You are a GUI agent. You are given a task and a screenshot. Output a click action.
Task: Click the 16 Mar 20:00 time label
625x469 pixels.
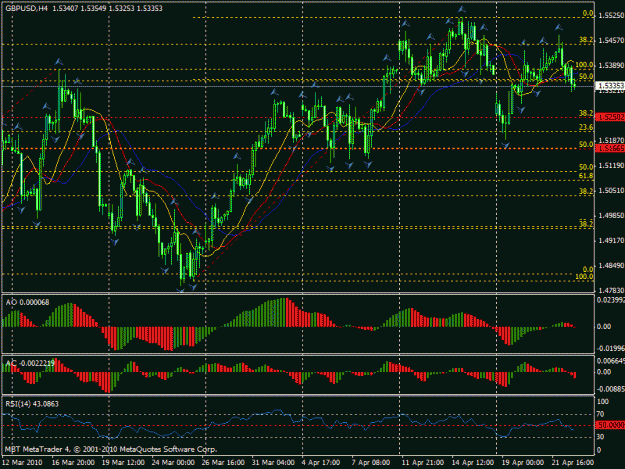pos(73,463)
